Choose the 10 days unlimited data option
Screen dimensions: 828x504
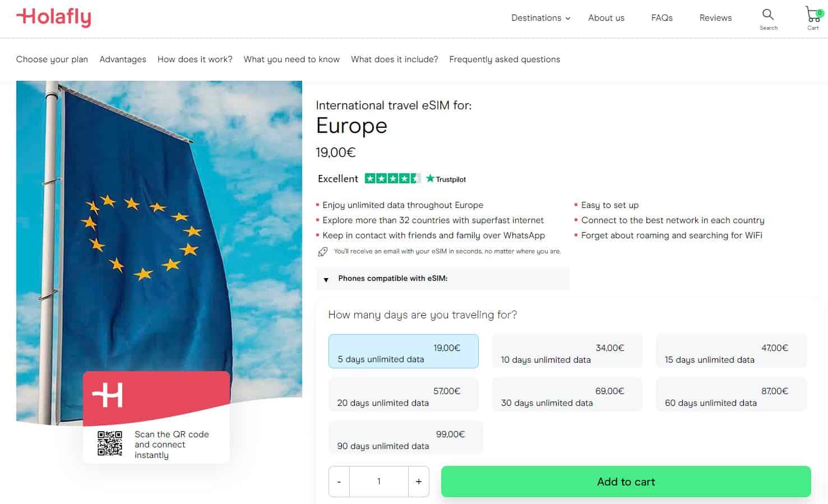pyautogui.click(x=567, y=352)
